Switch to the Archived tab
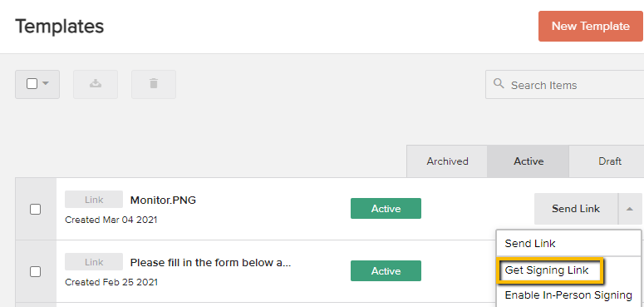Screen dimensions: 644x307 (447, 161)
